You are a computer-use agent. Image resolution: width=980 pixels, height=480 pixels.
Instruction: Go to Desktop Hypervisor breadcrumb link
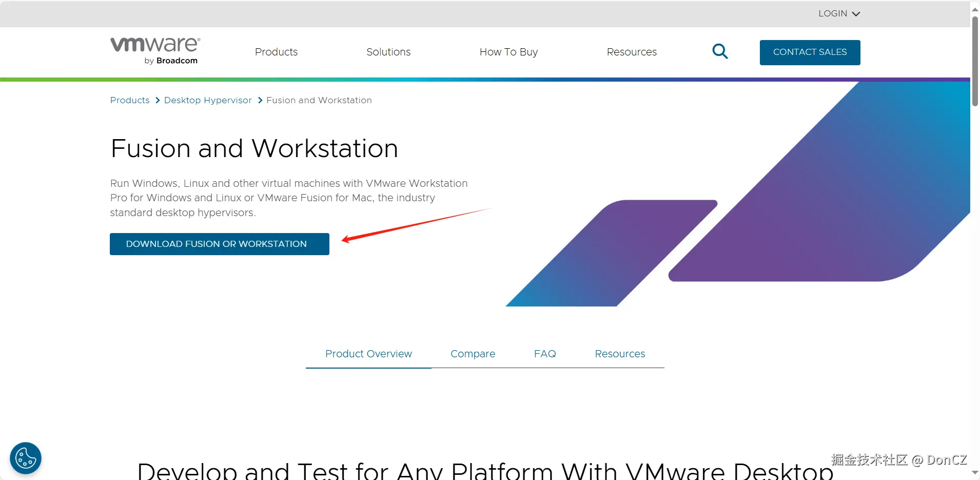point(208,100)
